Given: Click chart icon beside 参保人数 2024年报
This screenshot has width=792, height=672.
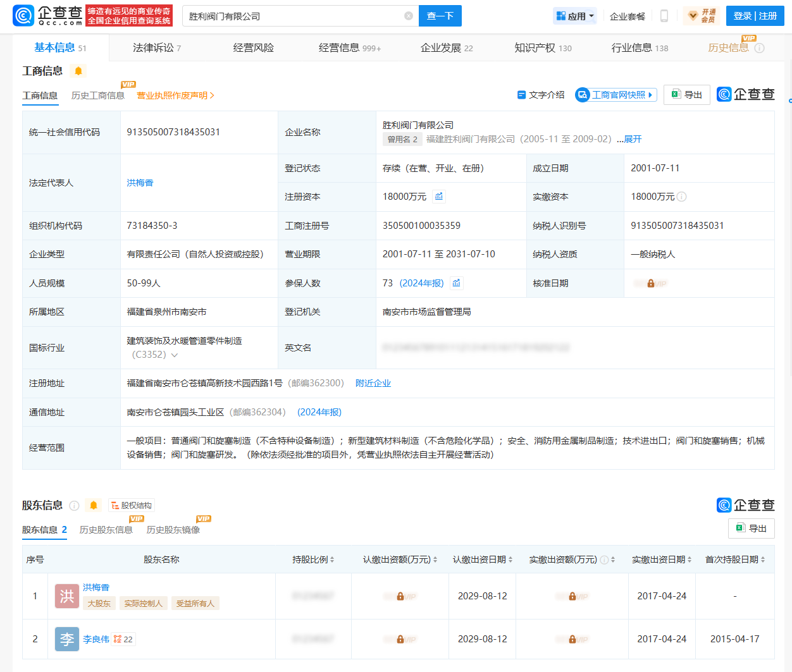Looking at the screenshot, I should [456, 283].
